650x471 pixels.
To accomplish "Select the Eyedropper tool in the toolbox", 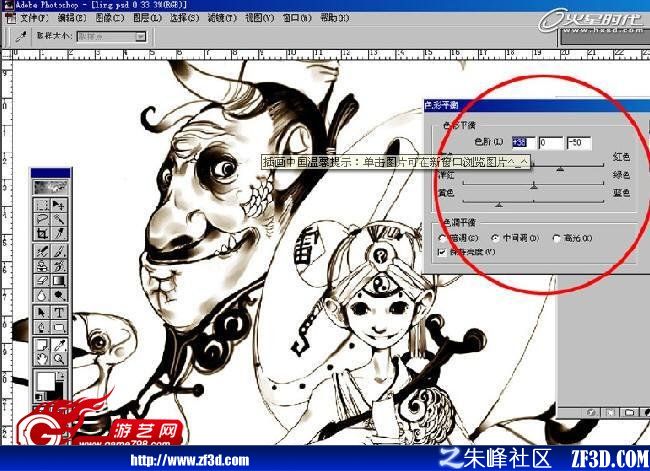I will [58, 344].
